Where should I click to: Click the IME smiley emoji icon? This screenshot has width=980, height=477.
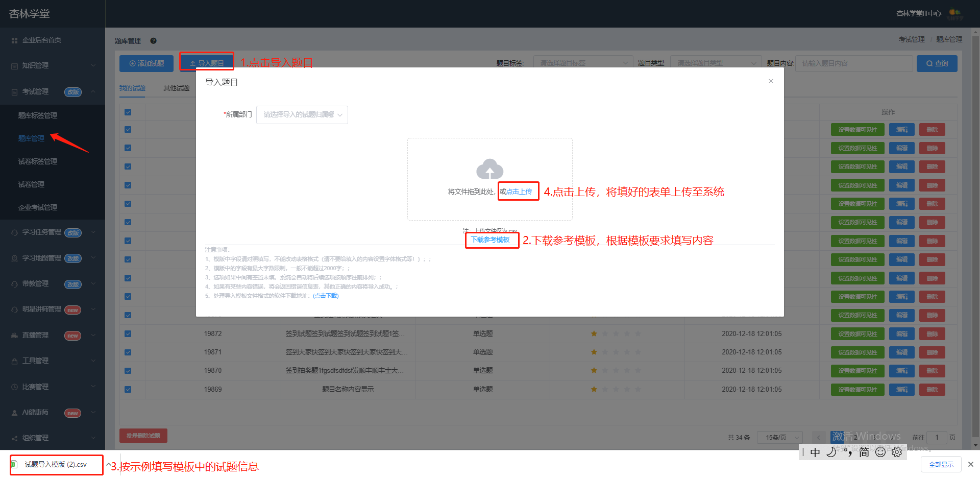880,452
